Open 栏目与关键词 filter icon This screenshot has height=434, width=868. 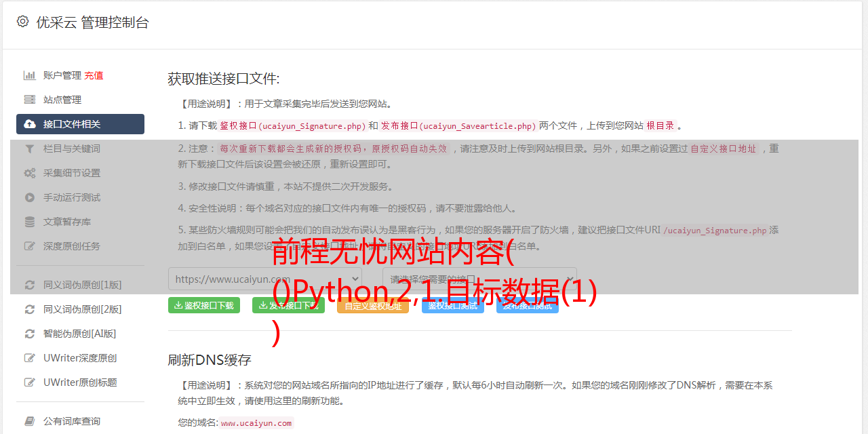click(x=30, y=149)
